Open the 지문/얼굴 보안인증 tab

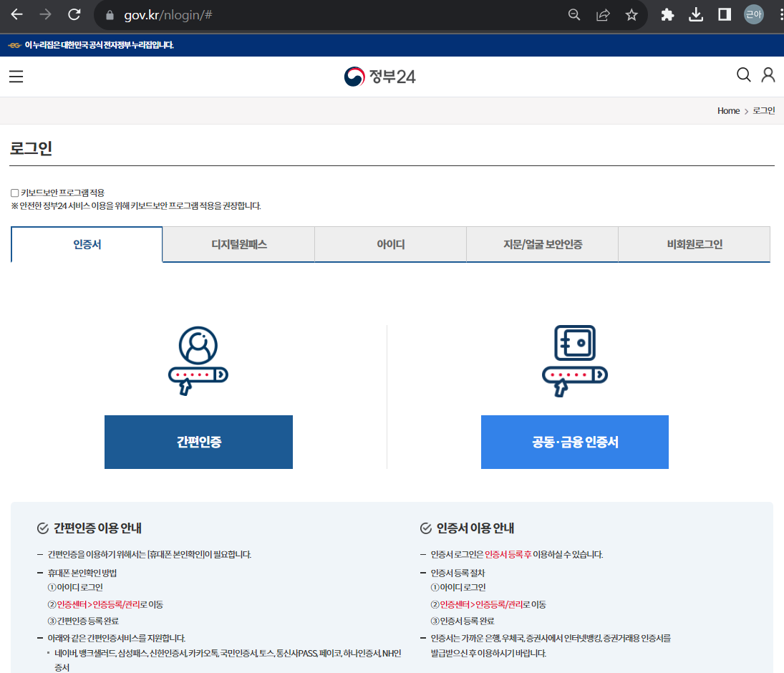pos(542,244)
